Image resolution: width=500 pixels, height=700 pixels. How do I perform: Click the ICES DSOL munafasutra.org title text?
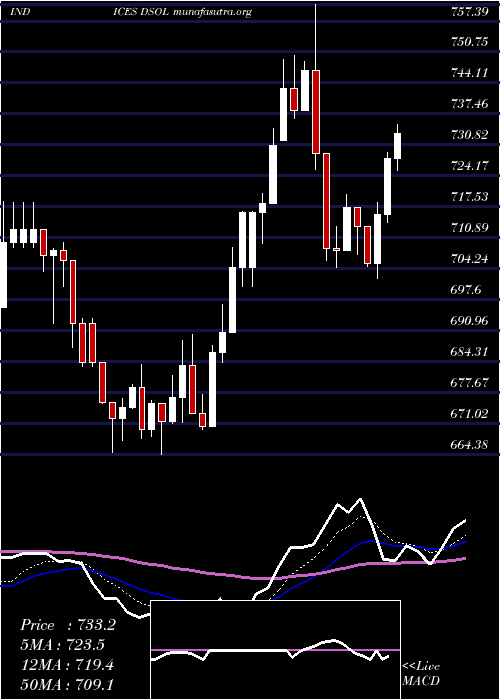[182, 12]
